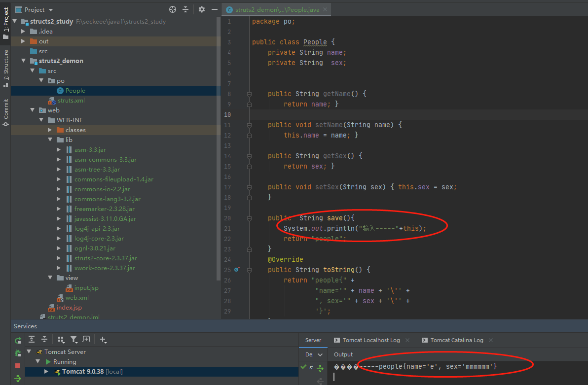Switch to the People.java editor tab

coord(277,10)
